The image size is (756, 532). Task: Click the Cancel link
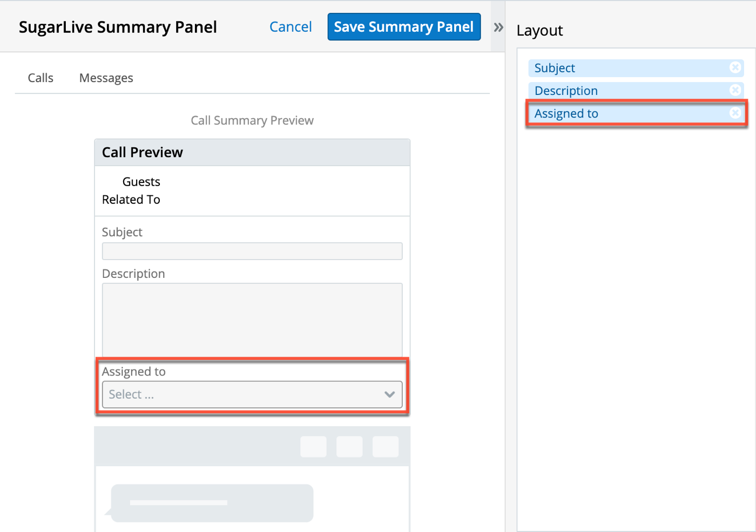(291, 27)
